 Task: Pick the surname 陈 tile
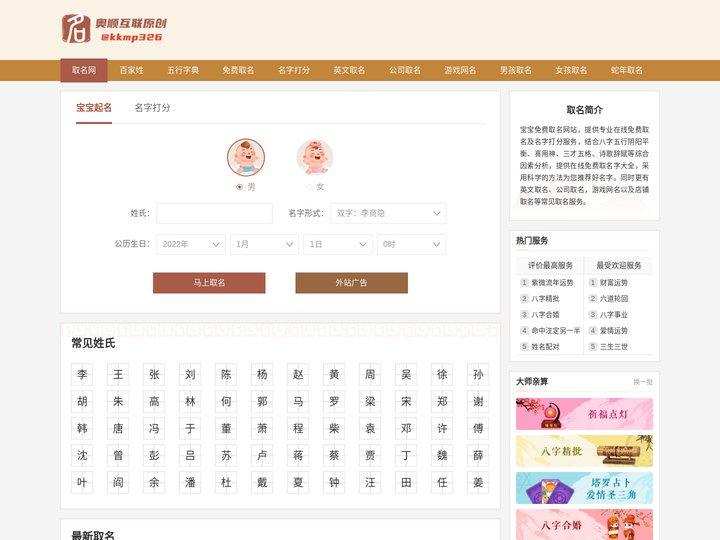click(226, 374)
